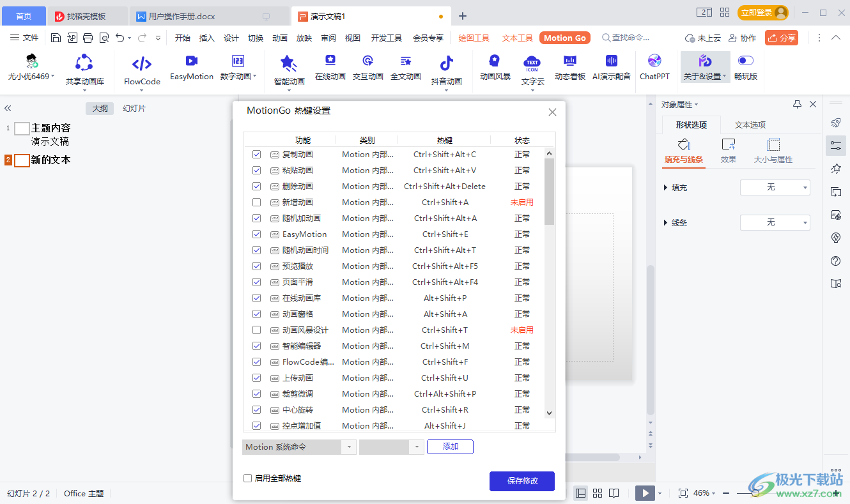Click 保存修改 save changes button

(522, 481)
